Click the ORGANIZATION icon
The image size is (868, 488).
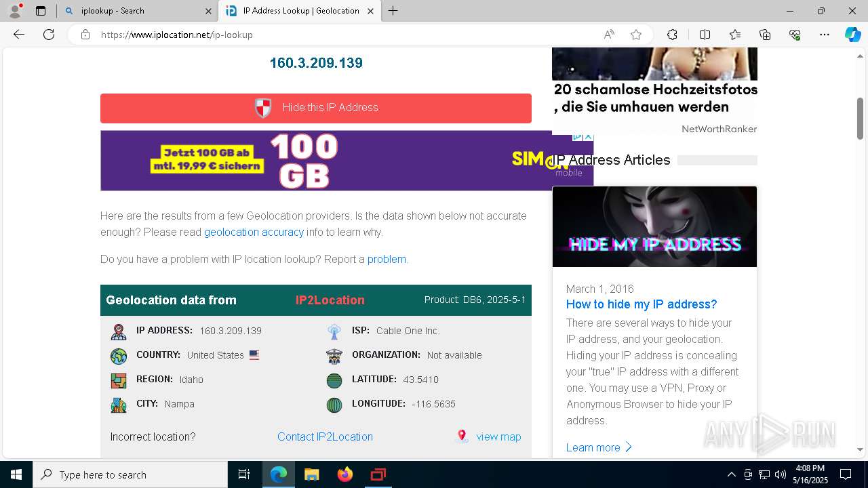coord(334,356)
